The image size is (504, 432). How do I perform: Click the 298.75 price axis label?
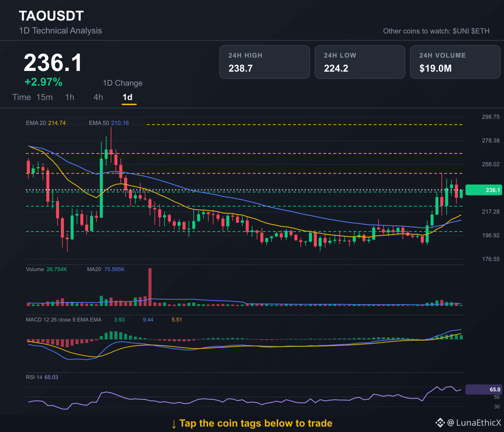tap(491, 117)
